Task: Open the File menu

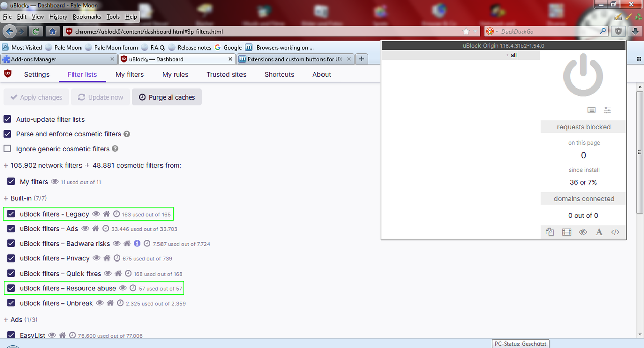Action: pyautogui.click(x=7, y=17)
